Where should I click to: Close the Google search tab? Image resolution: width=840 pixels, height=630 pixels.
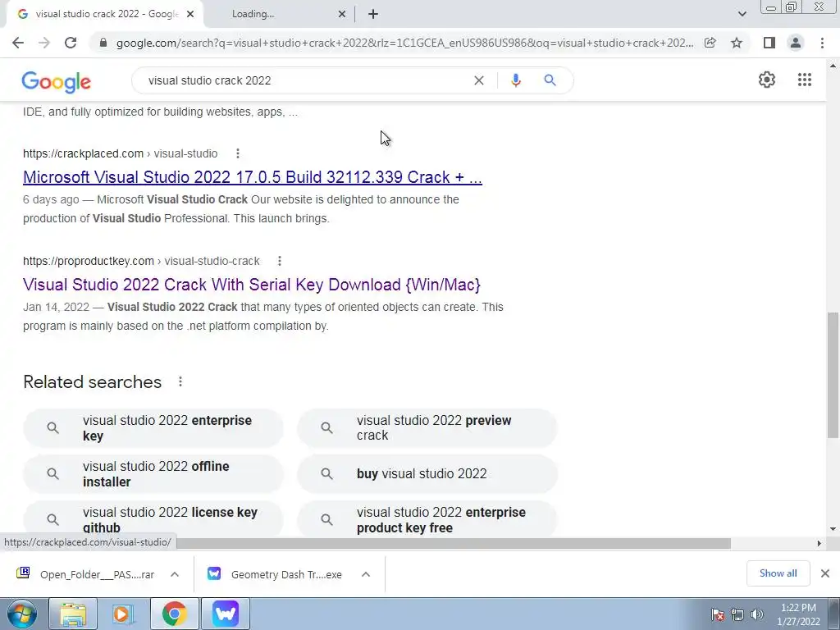[x=190, y=15]
